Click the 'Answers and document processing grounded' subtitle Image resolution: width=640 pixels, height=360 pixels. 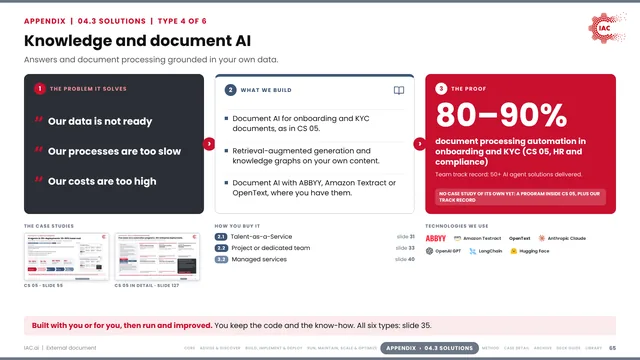[x=151, y=60]
